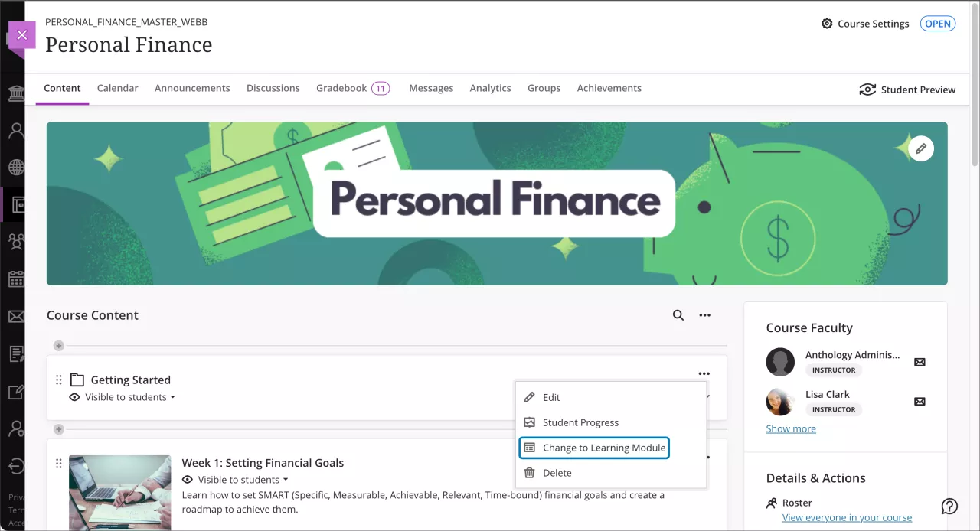Image resolution: width=980 pixels, height=531 pixels.
Task: Open Course Content three-dot options menu
Action: [704, 315]
